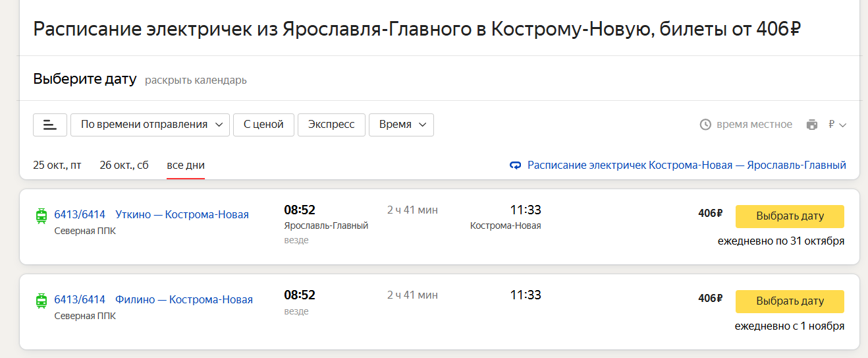Select the 'все дни' tab
Image resolution: width=868 pixels, height=358 pixels.
tap(186, 165)
